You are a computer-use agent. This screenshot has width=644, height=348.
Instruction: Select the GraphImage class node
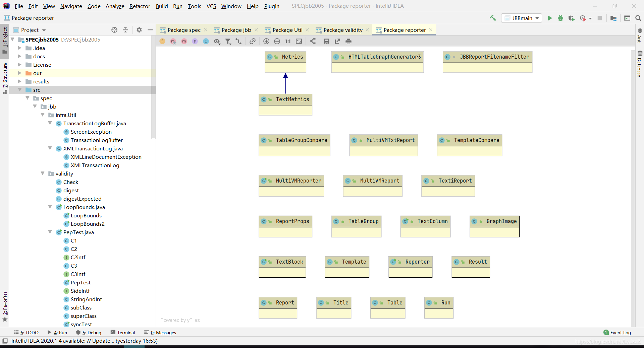point(494,226)
